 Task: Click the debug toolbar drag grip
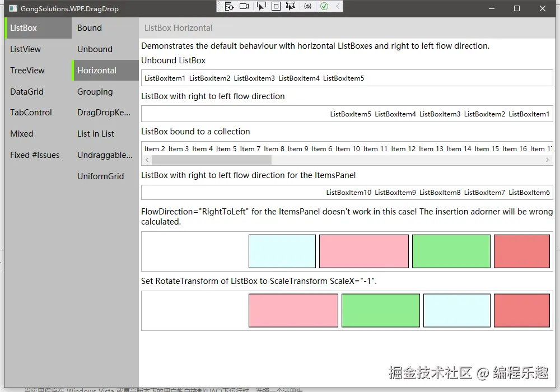pos(220,6)
